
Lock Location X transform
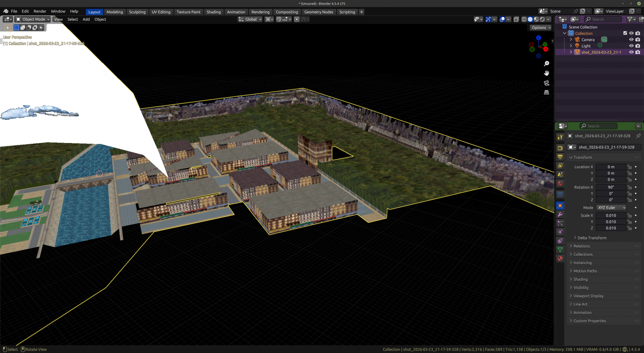pos(630,167)
